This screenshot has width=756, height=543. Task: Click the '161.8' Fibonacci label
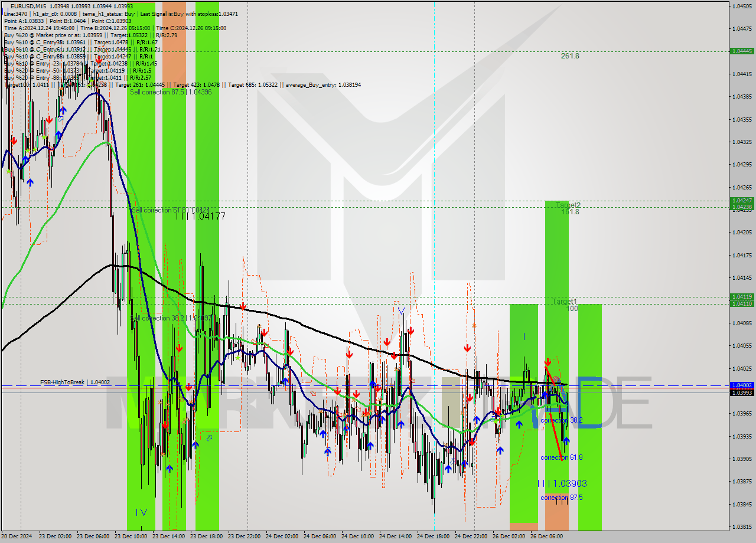(570, 212)
